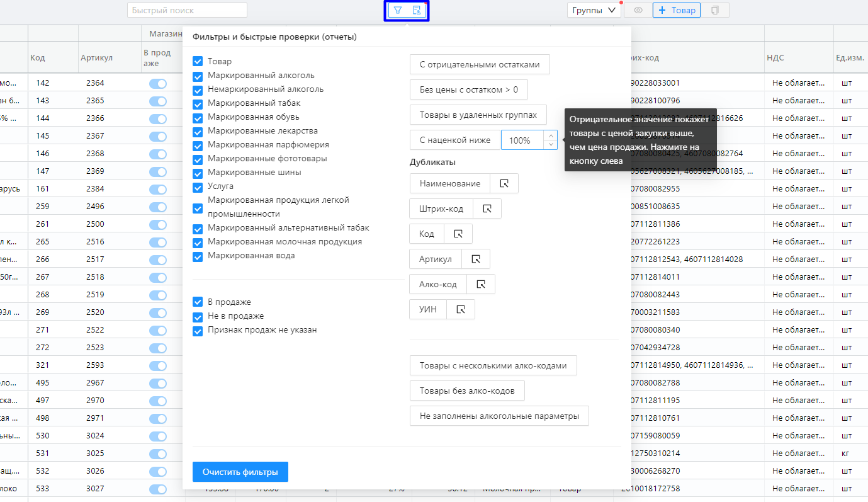Viewport: 868px width, 502px height.
Task: Uncheck Маркированная вода filter
Action: pyautogui.click(x=198, y=256)
